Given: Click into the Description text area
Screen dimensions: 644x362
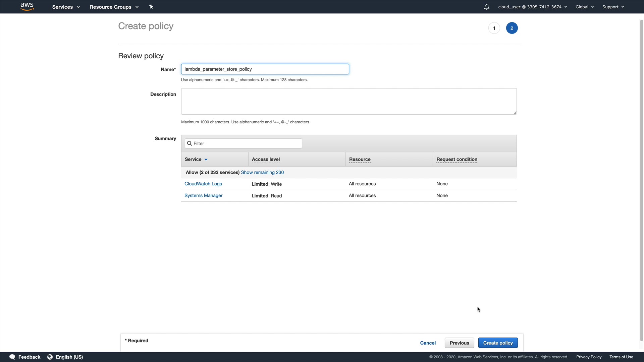Looking at the screenshot, I should click(348, 101).
